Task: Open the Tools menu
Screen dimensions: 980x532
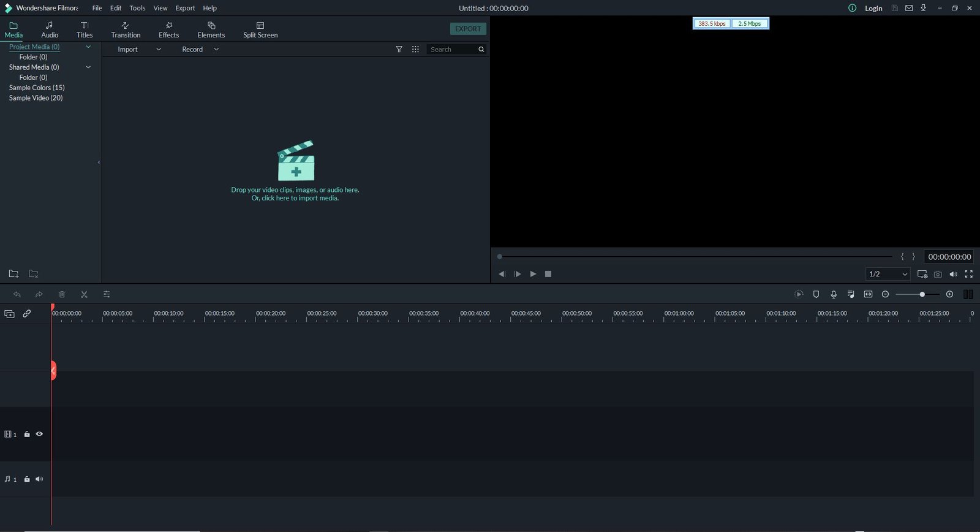Action: [137, 8]
